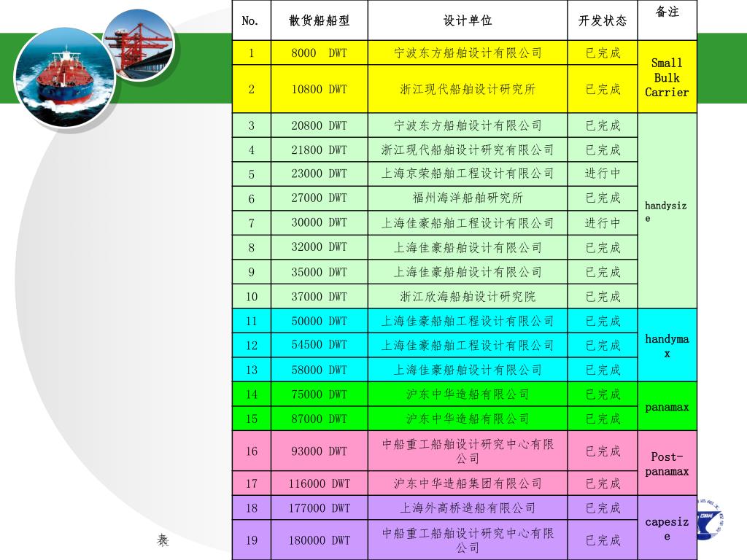
Task: Select the '开发状态' column header
Action: coord(602,20)
